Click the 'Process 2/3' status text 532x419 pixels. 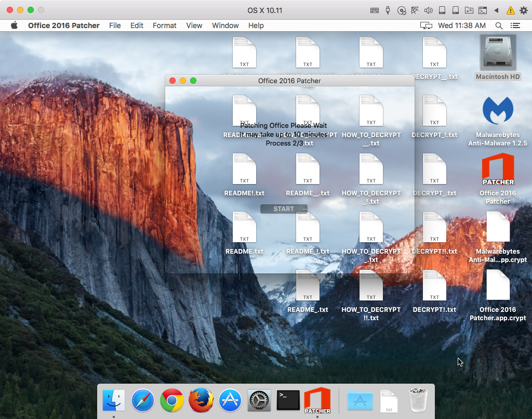[x=284, y=143]
